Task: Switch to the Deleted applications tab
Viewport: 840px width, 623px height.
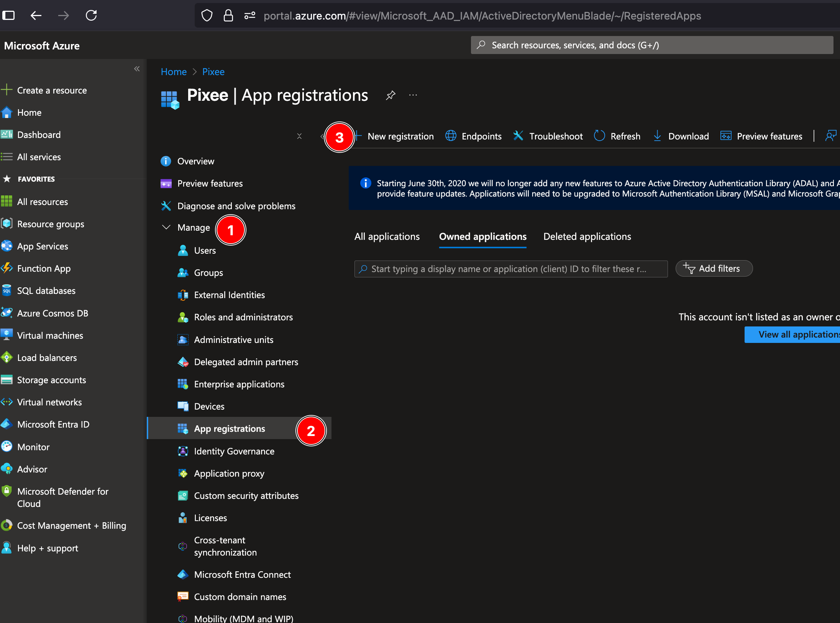Action: click(x=587, y=236)
